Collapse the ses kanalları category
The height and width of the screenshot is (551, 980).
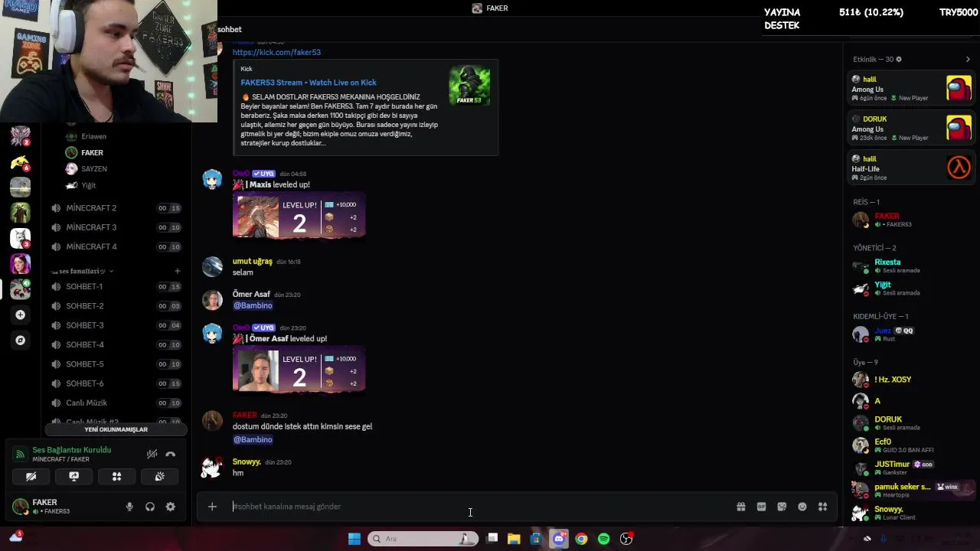click(83, 271)
